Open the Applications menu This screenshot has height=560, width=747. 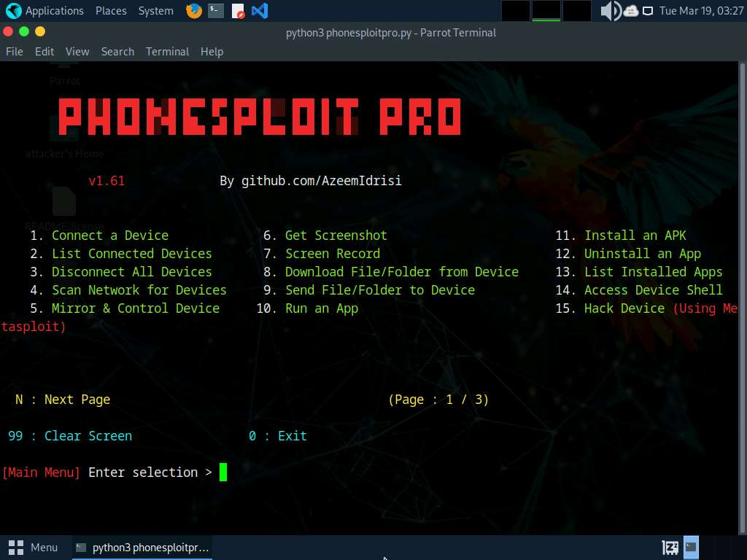[54, 10]
